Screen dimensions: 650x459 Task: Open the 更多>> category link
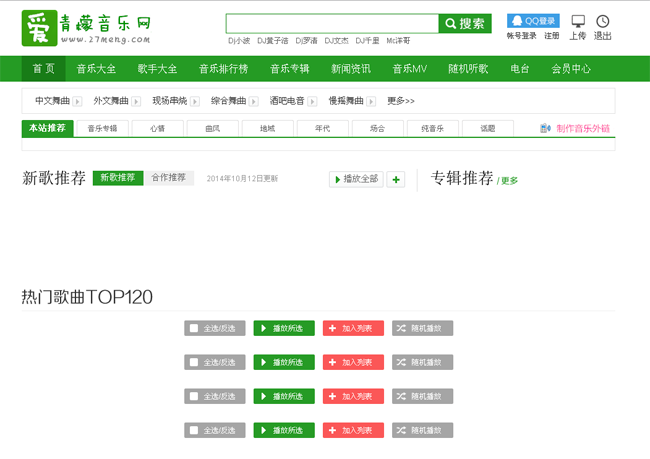coord(401,101)
